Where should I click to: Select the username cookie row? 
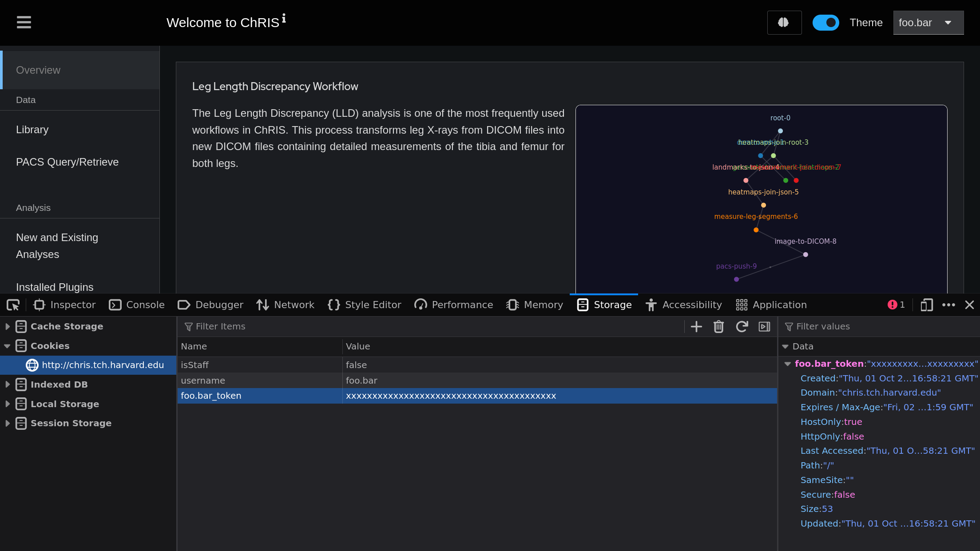(x=477, y=381)
